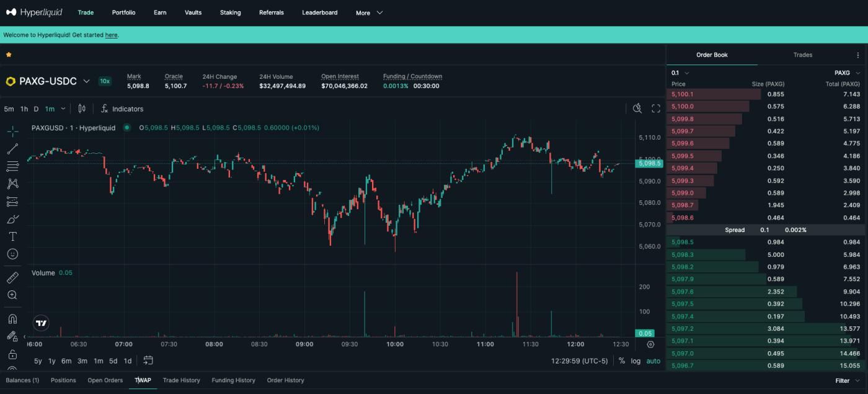The width and height of the screenshot is (868, 394).
Task: Switch to the Trades tab
Action: click(x=802, y=55)
